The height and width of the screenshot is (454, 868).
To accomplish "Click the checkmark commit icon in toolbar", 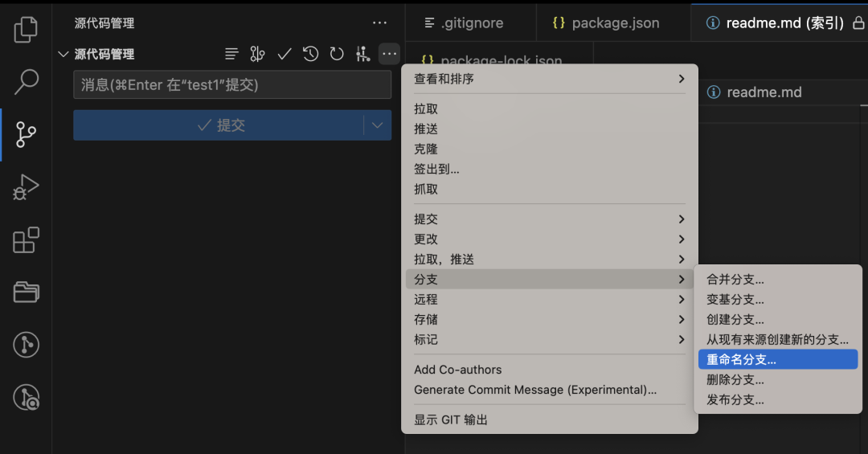I will 284,54.
